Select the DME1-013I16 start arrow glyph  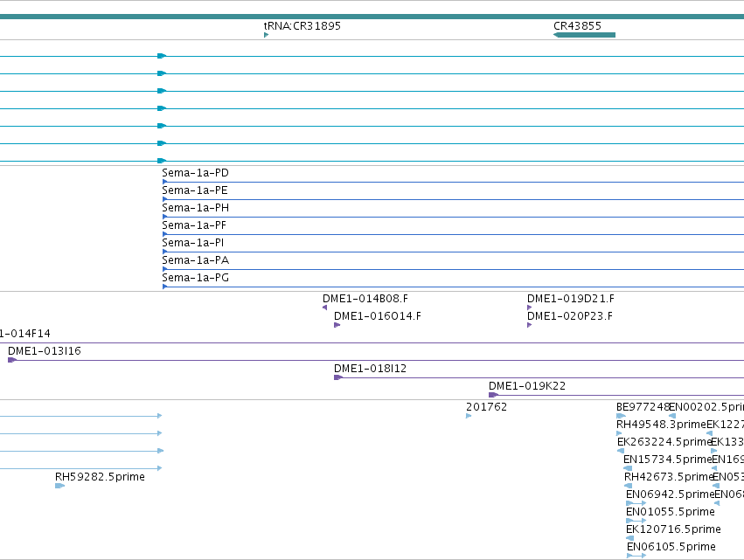12,360
